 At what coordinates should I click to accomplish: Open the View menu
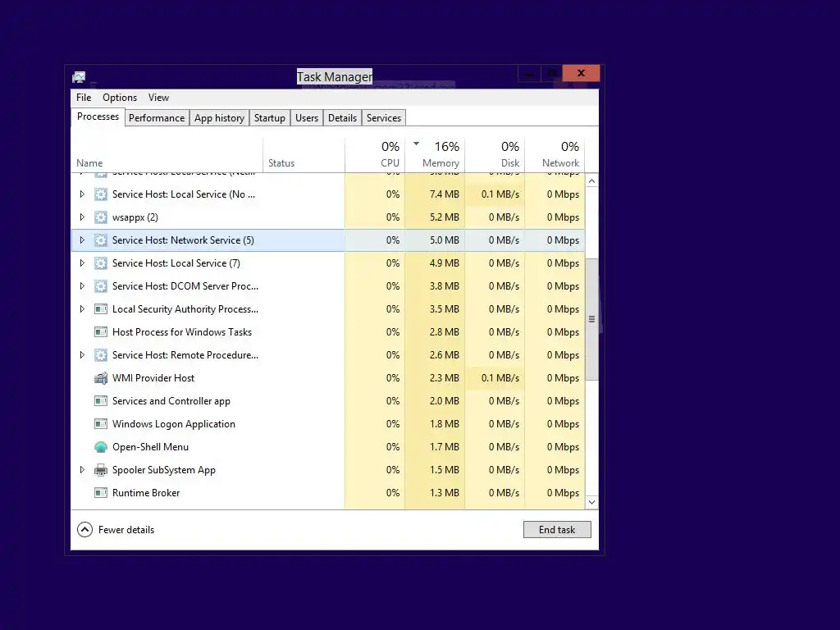click(x=158, y=98)
